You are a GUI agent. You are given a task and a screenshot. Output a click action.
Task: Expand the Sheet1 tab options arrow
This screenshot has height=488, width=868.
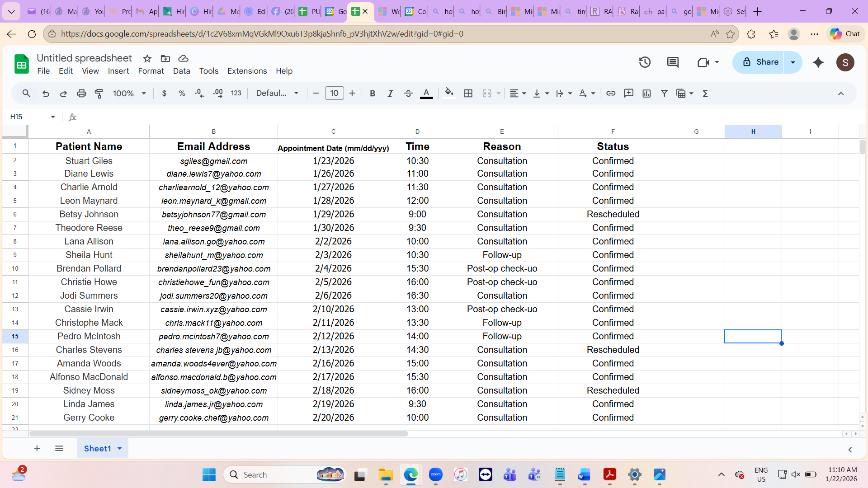(x=120, y=449)
